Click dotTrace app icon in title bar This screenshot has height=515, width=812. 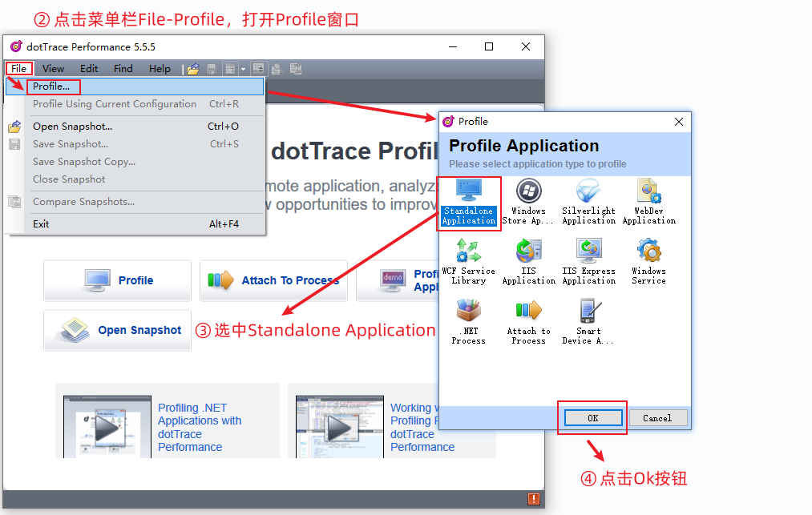[x=17, y=46]
